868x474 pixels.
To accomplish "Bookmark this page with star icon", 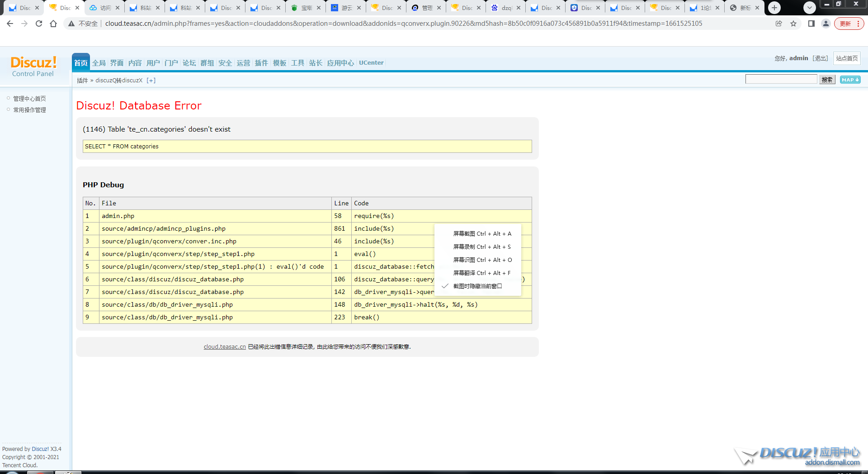I will point(793,24).
